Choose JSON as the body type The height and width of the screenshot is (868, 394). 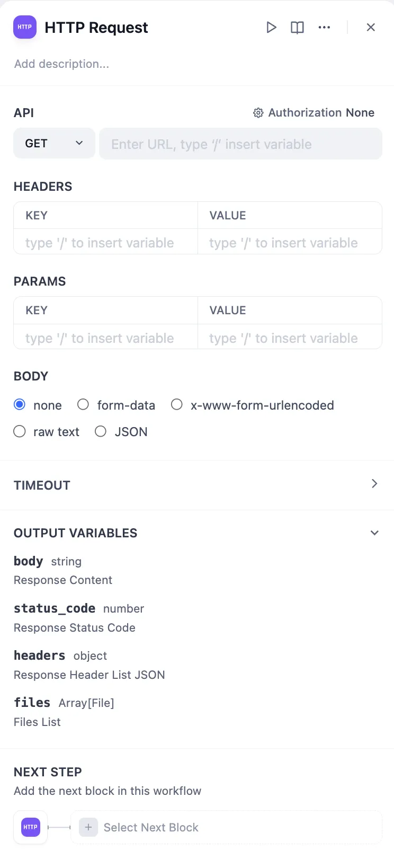pos(101,432)
